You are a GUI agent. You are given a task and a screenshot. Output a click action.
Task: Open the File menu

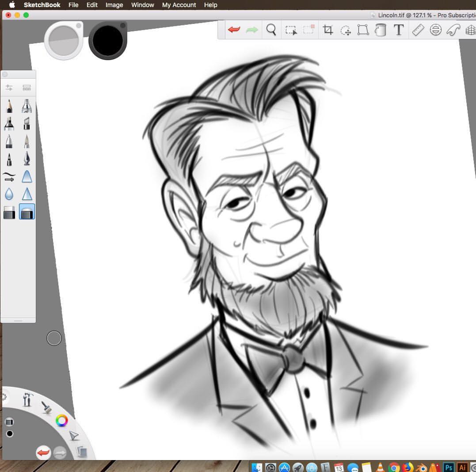(73, 5)
